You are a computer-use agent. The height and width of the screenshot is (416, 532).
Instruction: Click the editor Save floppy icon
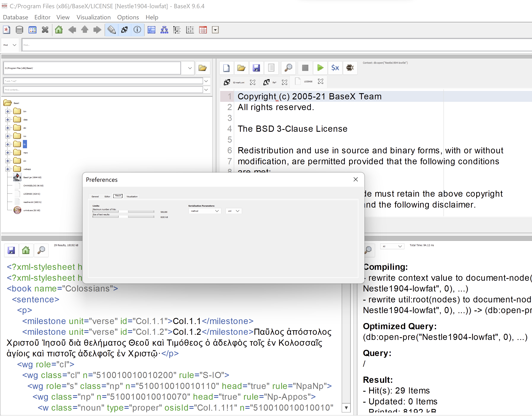(x=256, y=68)
